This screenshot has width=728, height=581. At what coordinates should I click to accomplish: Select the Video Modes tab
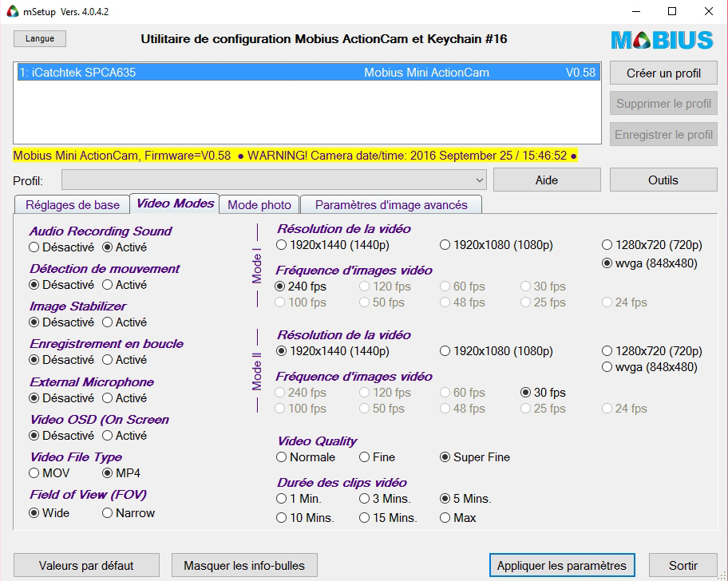pos(175,204)
